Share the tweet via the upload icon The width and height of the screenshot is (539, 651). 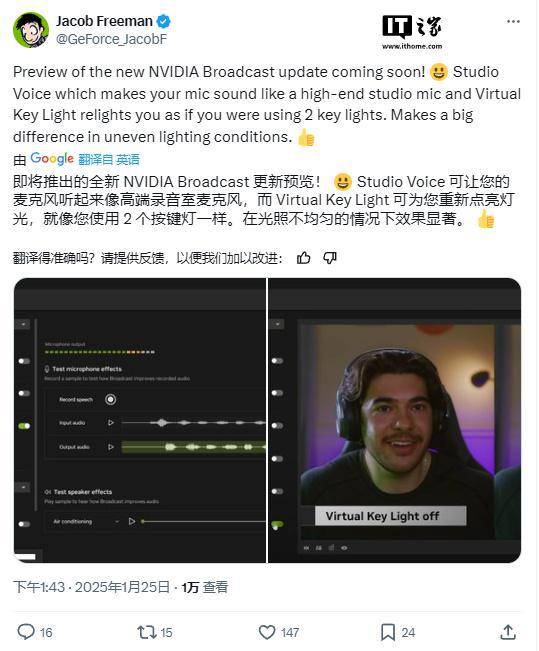(x=507, y=632)
